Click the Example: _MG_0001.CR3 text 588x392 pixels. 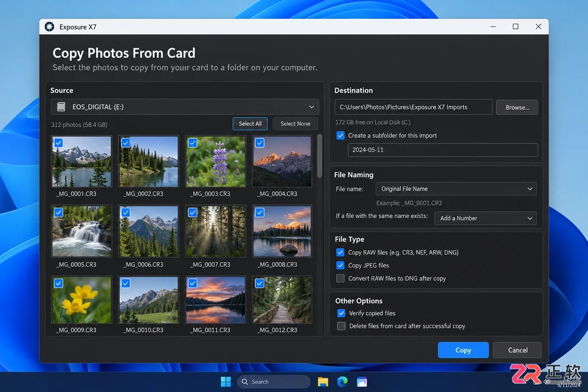tap(409, 203)
